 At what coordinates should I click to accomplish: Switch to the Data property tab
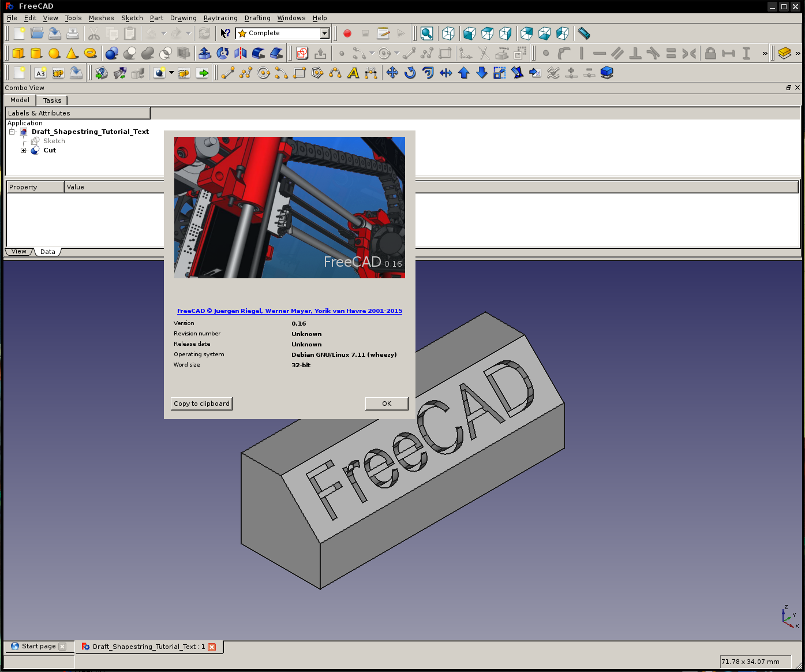point(48,252)
